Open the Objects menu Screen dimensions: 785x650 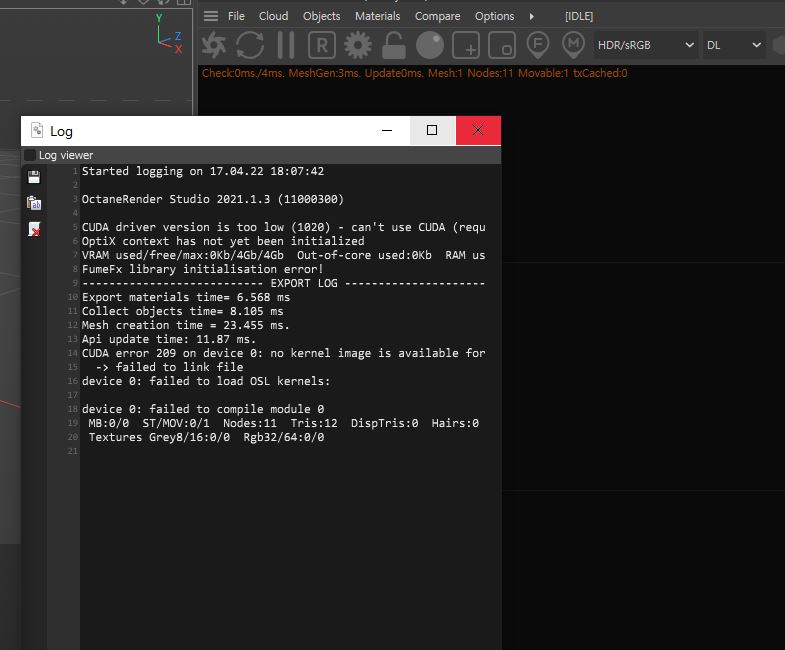point(321,16)
